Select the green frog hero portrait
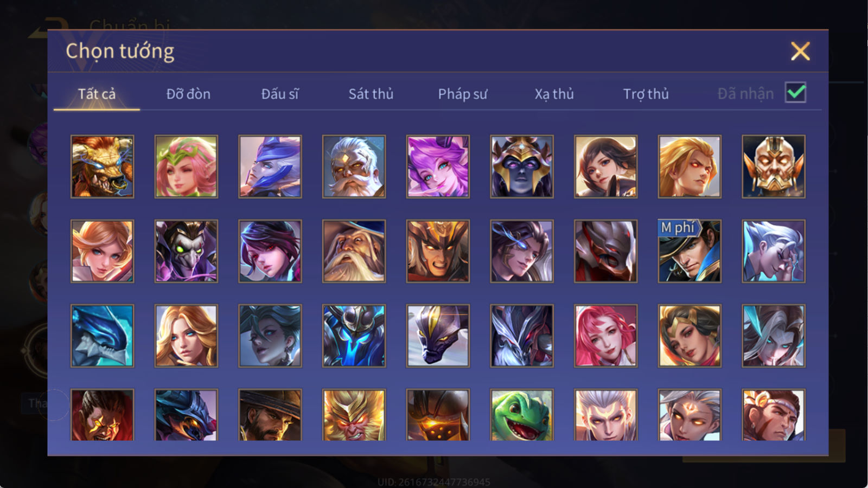Screen dimensions: 868x488 [x=522, y=414]
